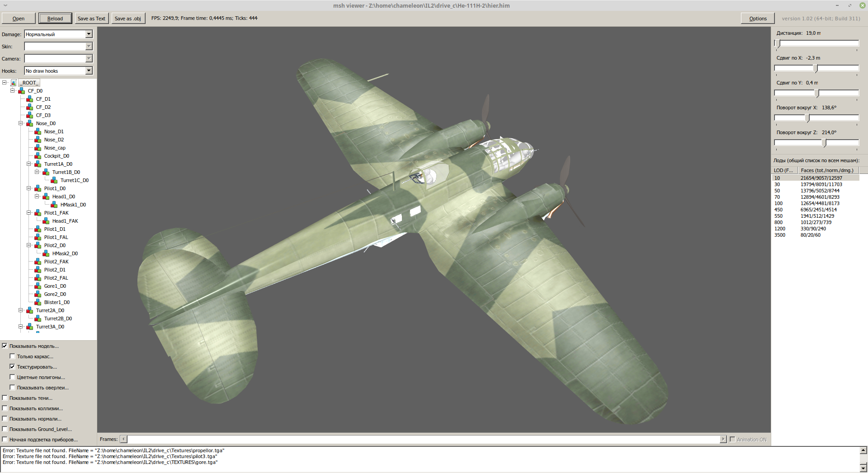Click the Save as .obj button
This screenshot has width=868, height=473.
[127, 19]
